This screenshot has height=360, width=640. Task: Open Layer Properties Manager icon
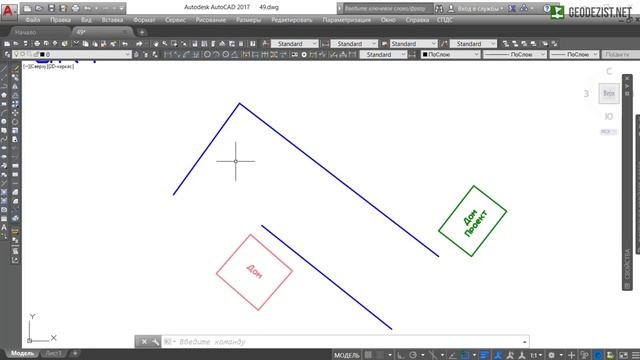(7, 54)
